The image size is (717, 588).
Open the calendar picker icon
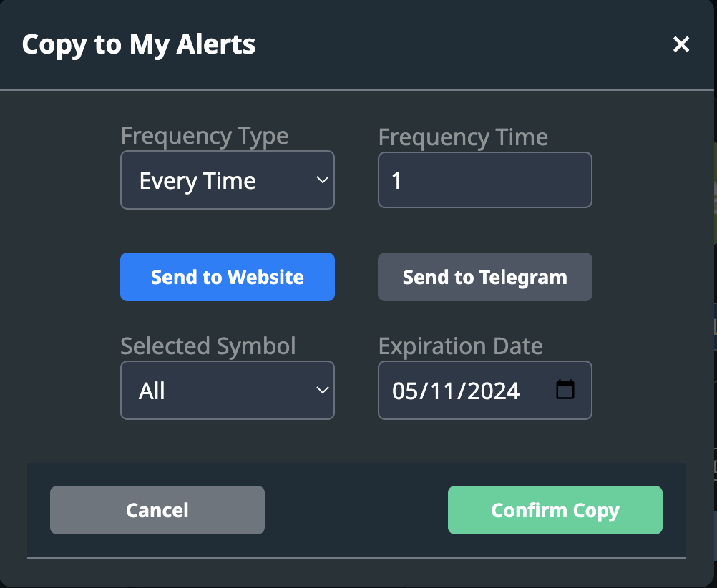(565, 390)
